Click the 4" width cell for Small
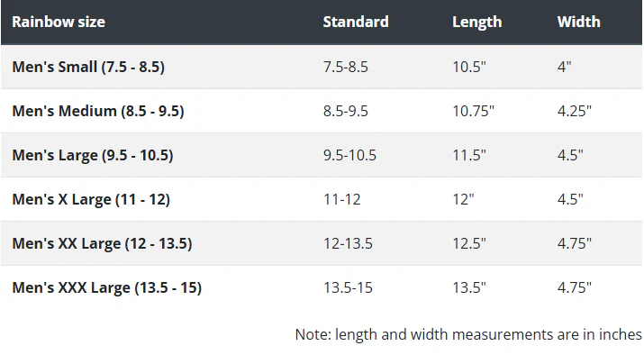This screenshot has height=355, width=644. (564, 67)
